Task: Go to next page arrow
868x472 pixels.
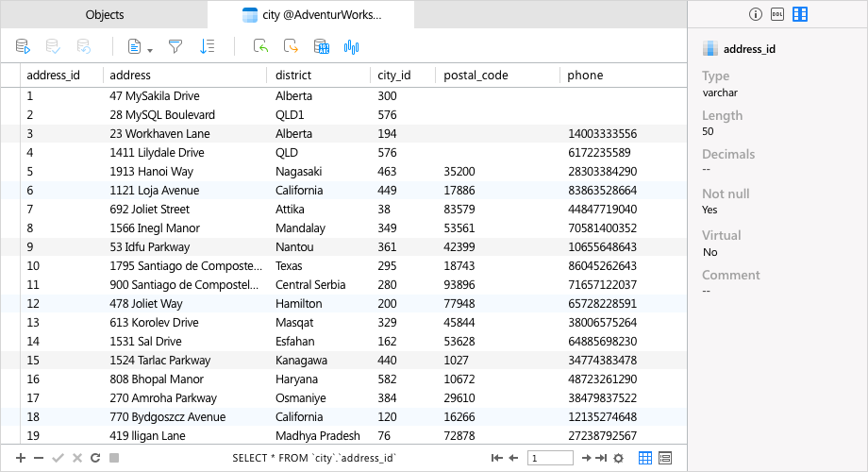Action: click(586, 458)
